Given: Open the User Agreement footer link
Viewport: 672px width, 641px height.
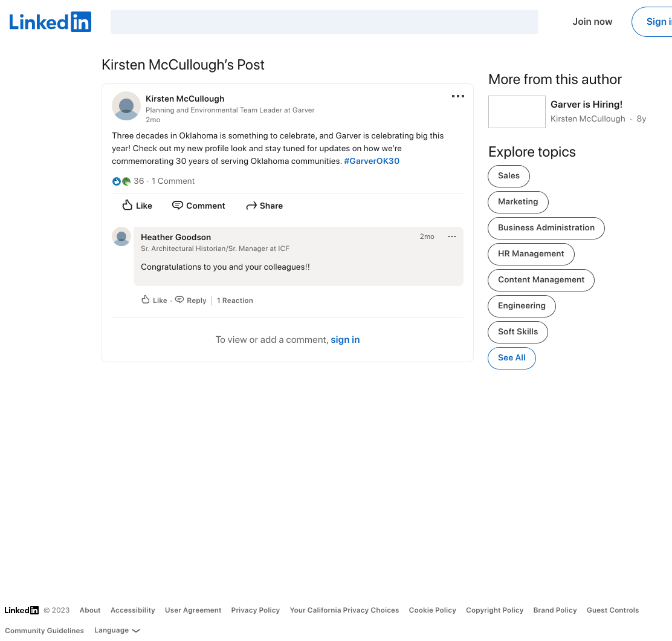Looking at the screenshot, I should point(193,610).
